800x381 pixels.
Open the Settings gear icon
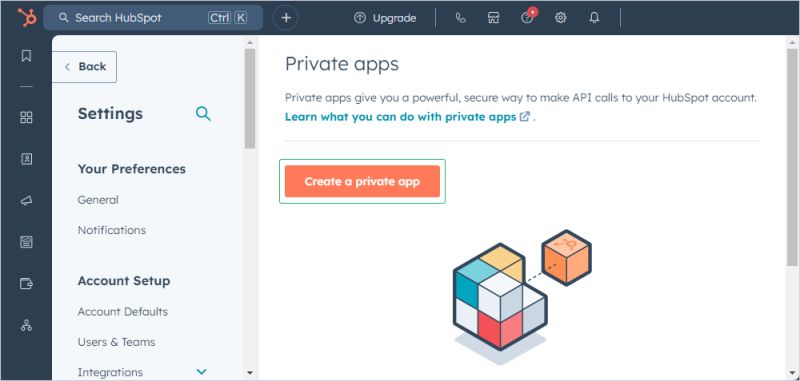coord(561,18)
